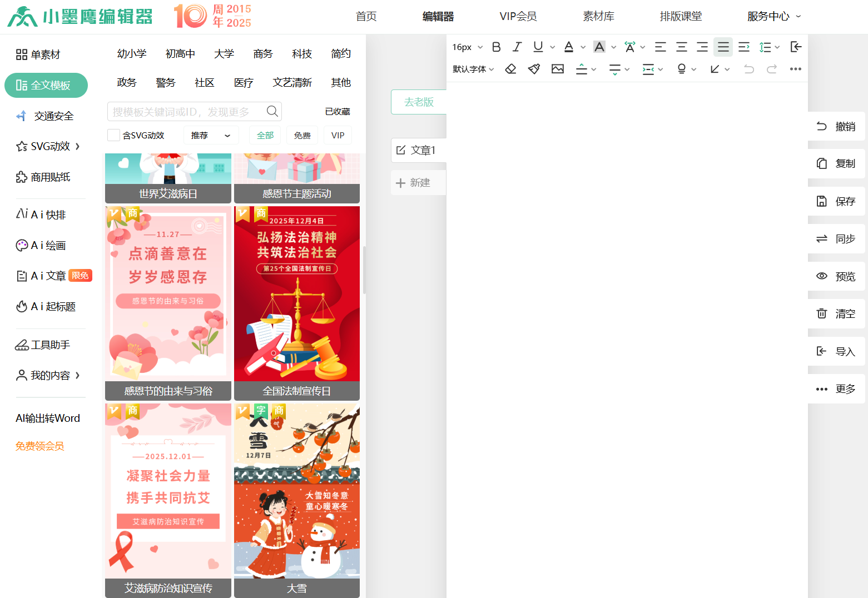
Task: Toggle bold text formatting
Action: 497,47
